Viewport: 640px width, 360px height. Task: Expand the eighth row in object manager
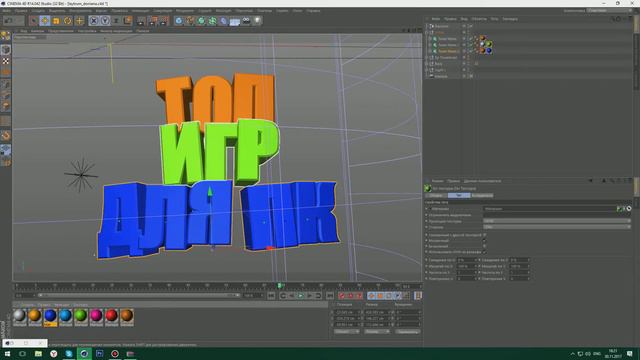(x=427, y=70)
